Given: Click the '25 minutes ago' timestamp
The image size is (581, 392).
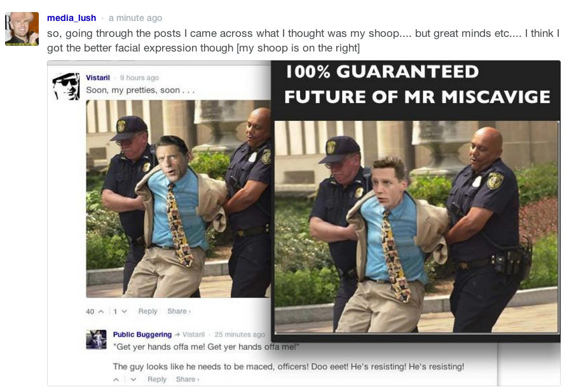Looking at the screenshot, I should coord(240,334).
